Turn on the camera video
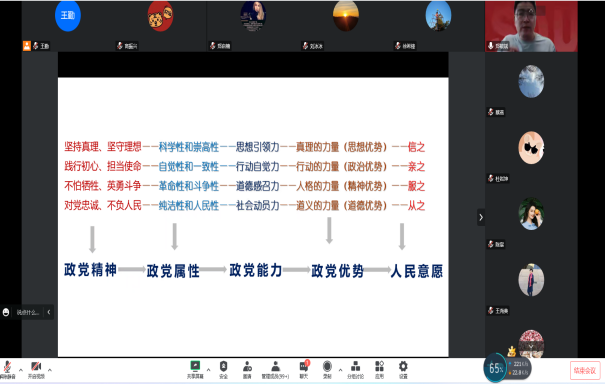This screenshot has width=605, height=384. (x=36, y=369)
